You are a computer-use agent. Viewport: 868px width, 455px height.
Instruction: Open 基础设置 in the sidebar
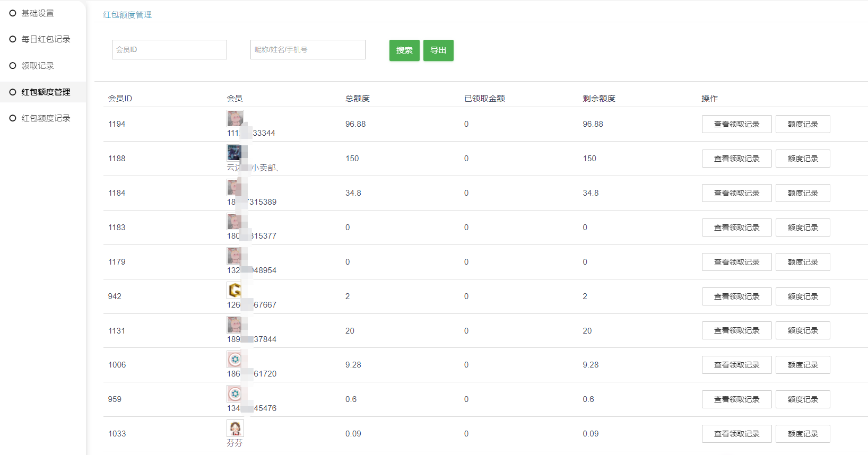point(37,13)
